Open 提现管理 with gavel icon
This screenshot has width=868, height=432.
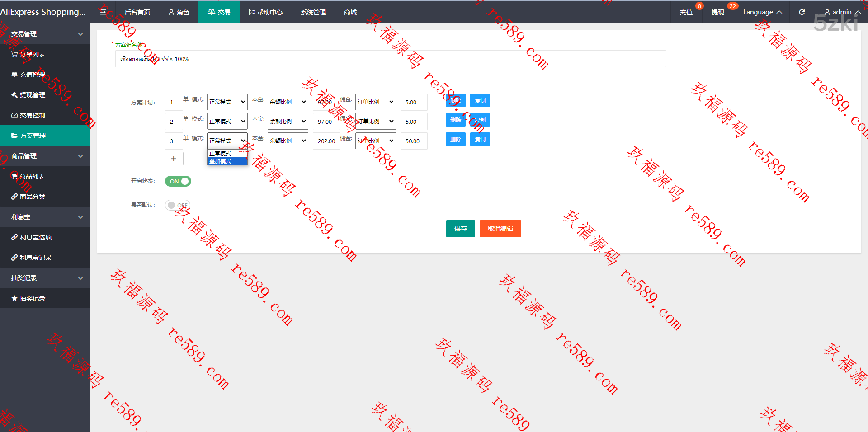32,95
